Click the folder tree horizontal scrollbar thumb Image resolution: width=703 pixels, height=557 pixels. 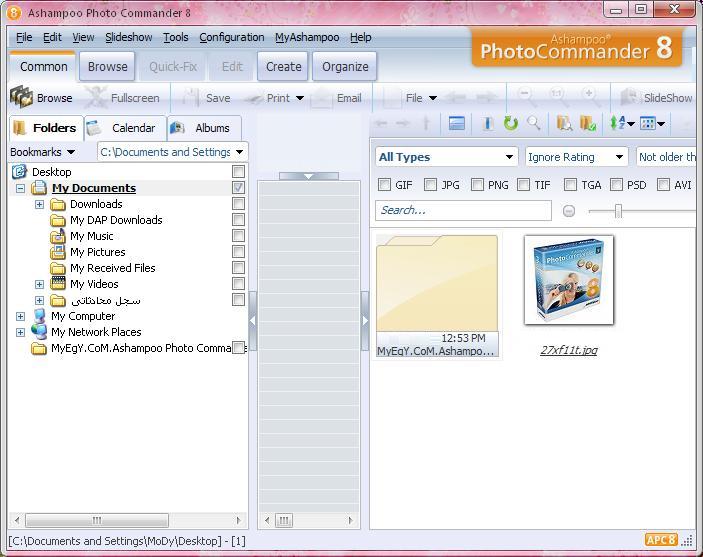[x=97, y=520]
